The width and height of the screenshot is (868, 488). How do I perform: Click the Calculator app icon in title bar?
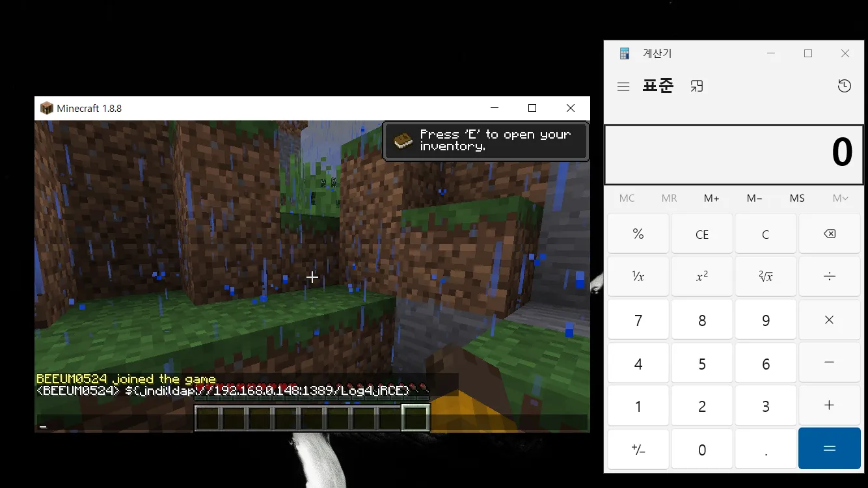click(x=625, y=53)
